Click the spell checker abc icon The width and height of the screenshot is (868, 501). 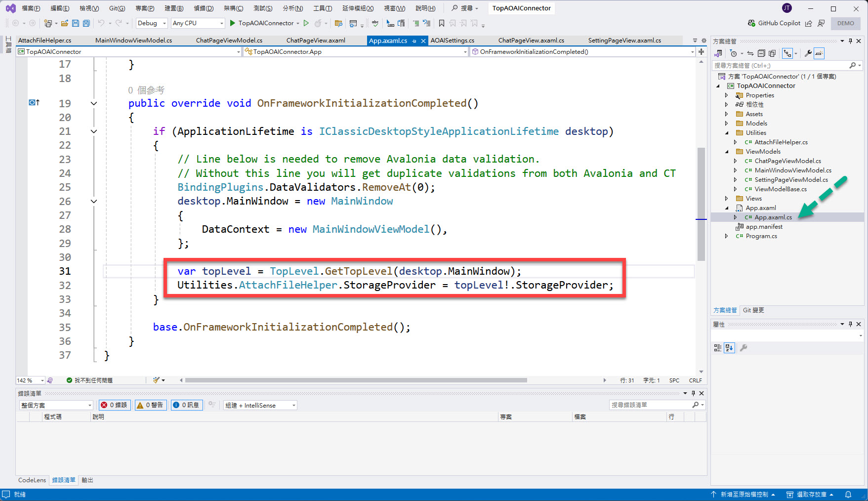[375, 23]
